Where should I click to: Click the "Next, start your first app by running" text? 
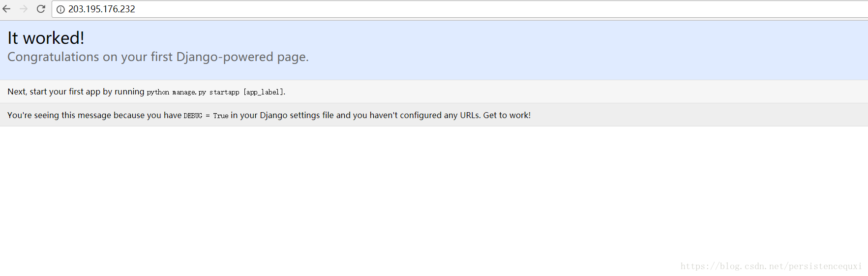pyautogui.click(x=76, y=92)
